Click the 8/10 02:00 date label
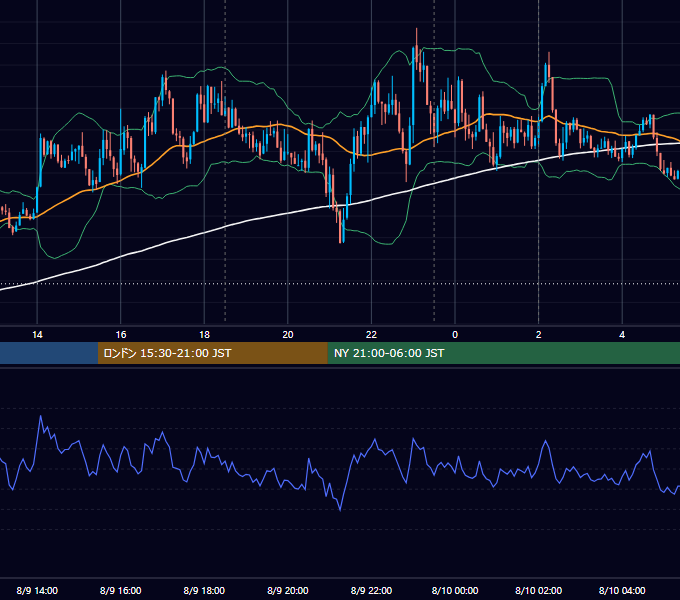Image resolution: width=680 pixels, height=600 pixels. click(539, 590)
